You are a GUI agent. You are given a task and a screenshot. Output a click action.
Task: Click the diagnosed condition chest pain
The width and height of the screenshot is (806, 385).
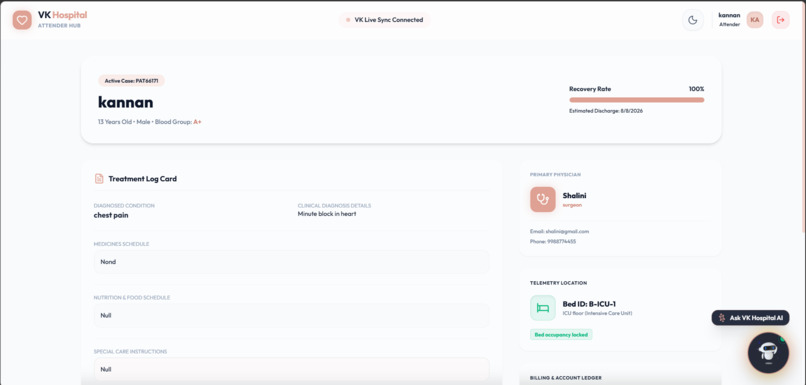tap(111, 215)
